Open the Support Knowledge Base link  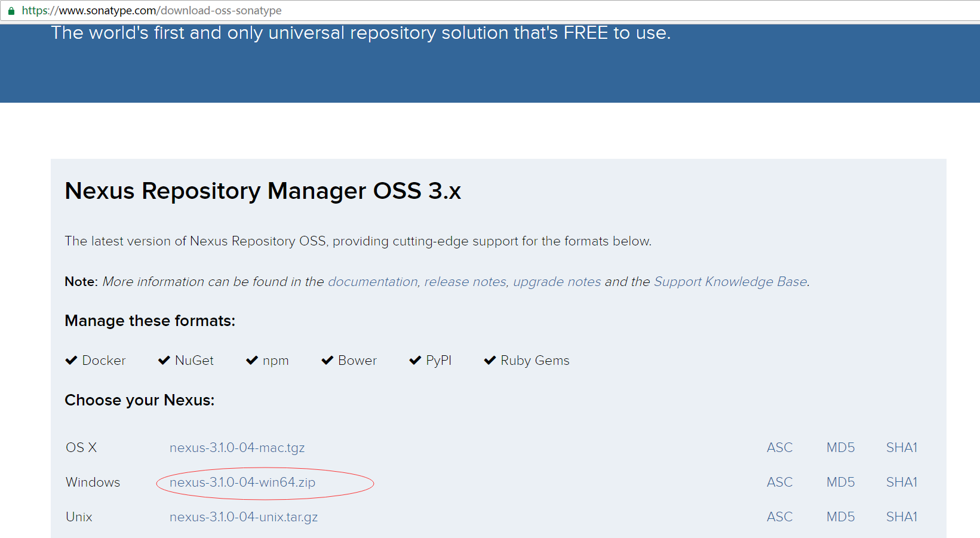click(x=730, y=282)
